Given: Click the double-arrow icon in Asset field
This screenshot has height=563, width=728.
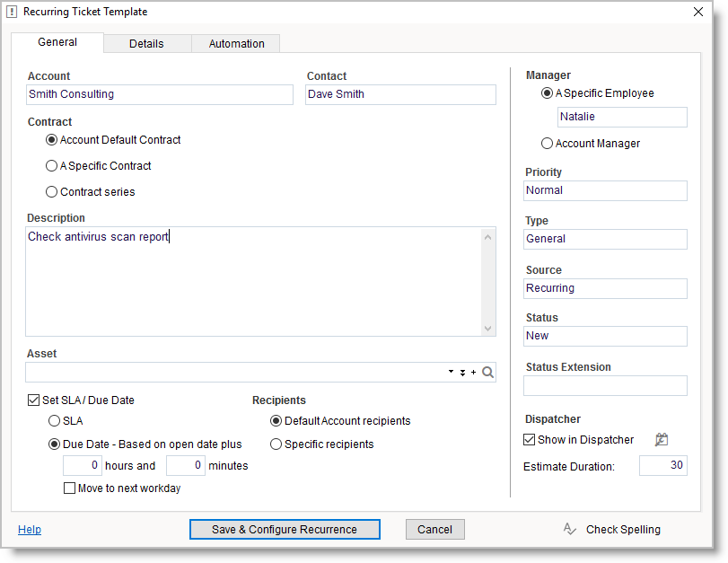Looking at the screenshot, I should [462, 373].
